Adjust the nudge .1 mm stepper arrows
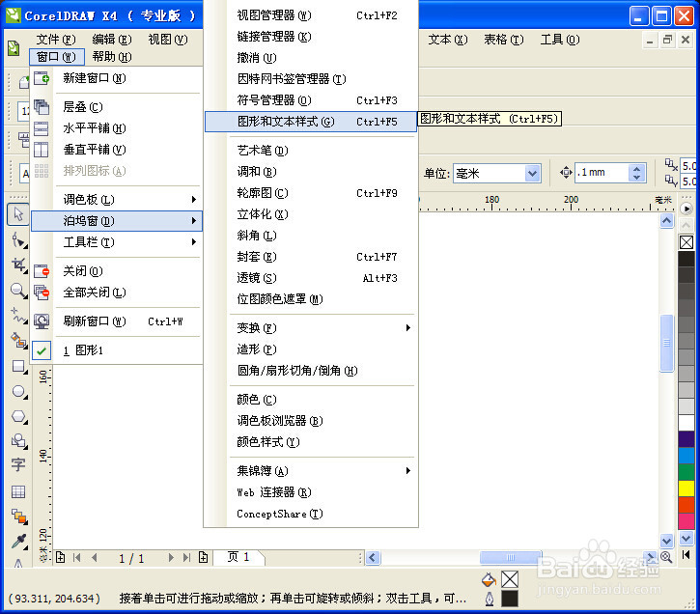 pos(637,173)
